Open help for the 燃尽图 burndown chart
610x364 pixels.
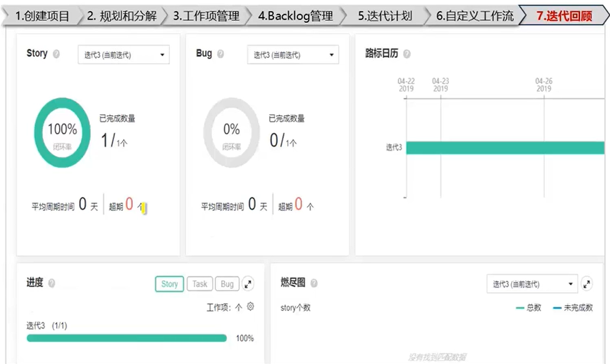point(314,283)
